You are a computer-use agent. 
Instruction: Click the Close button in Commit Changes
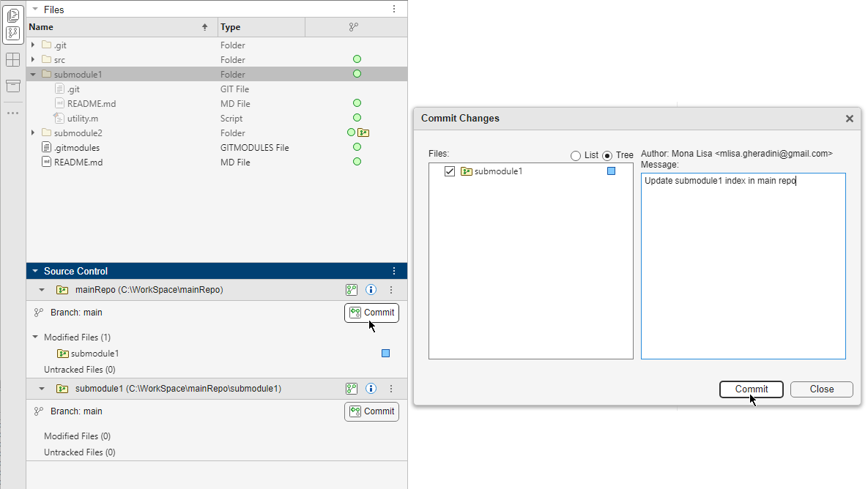[821, 389]
